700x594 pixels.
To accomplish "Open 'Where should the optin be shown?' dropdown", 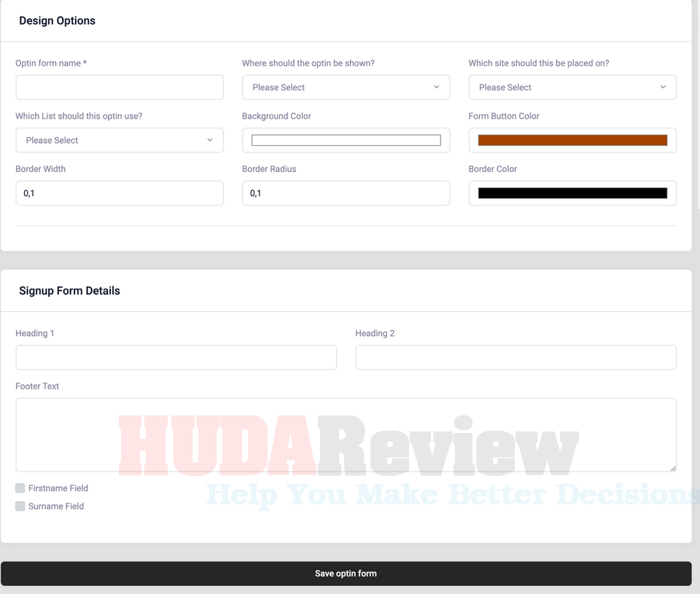I will coord(346,87).
